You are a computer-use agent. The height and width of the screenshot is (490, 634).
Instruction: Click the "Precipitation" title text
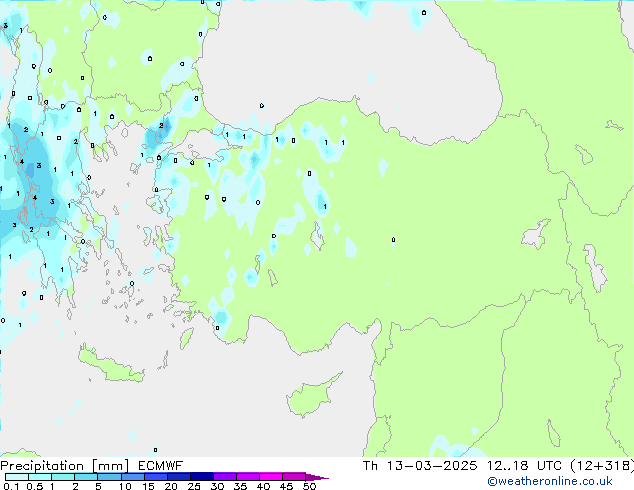click(x=42, y=466)
